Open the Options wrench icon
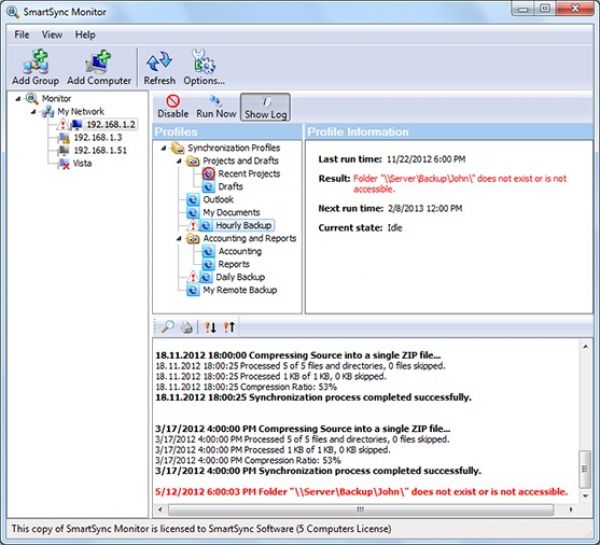The image size is (600, 545). [204, 61]
